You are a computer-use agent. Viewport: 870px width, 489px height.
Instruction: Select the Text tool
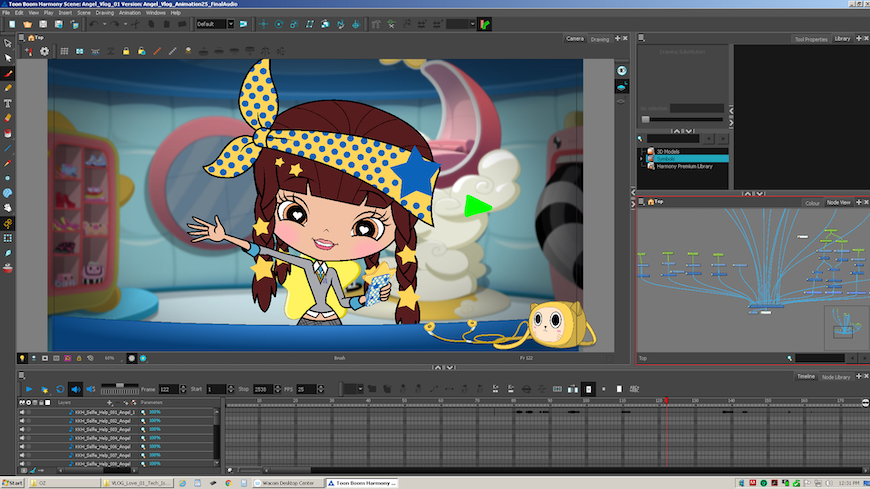coord(8,103)
